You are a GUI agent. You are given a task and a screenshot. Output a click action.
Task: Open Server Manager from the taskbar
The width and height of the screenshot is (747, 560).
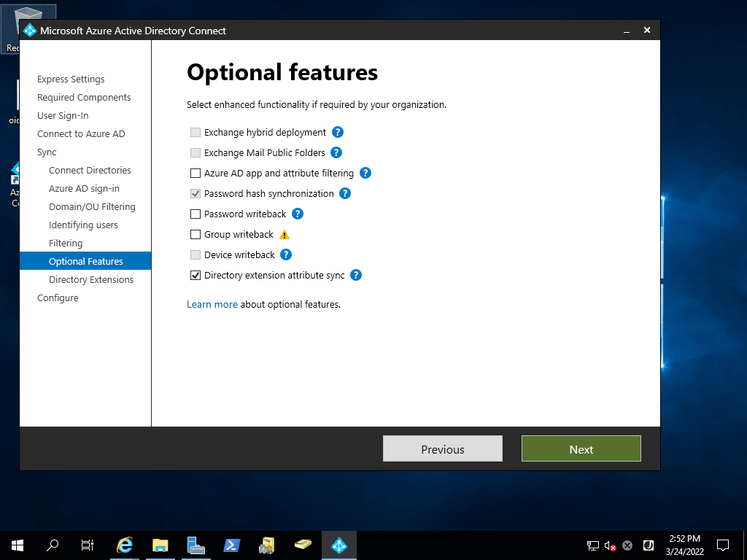pyautogui.click(x=196, y=545)
